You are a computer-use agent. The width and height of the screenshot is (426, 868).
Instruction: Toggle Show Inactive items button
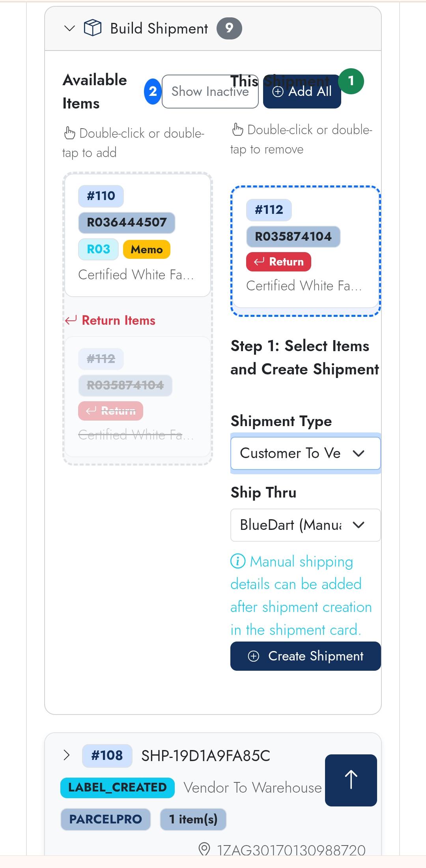coord(210,92)
